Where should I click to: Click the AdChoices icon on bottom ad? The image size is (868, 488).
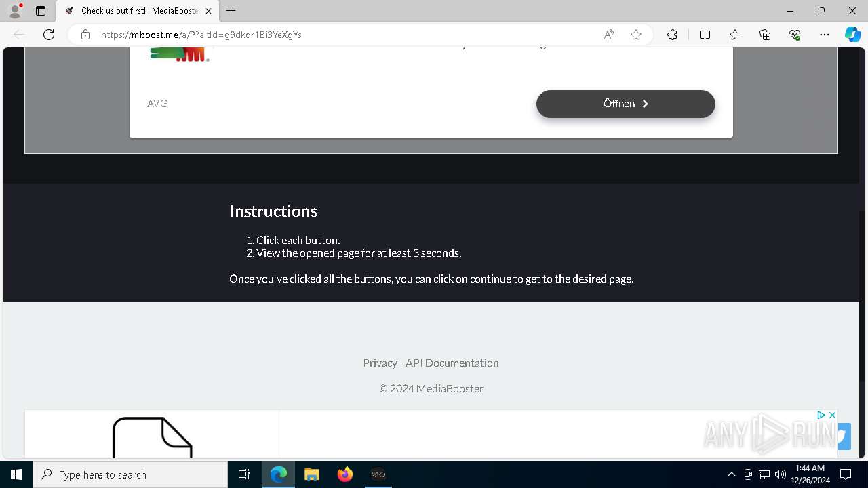coord(821,415)
